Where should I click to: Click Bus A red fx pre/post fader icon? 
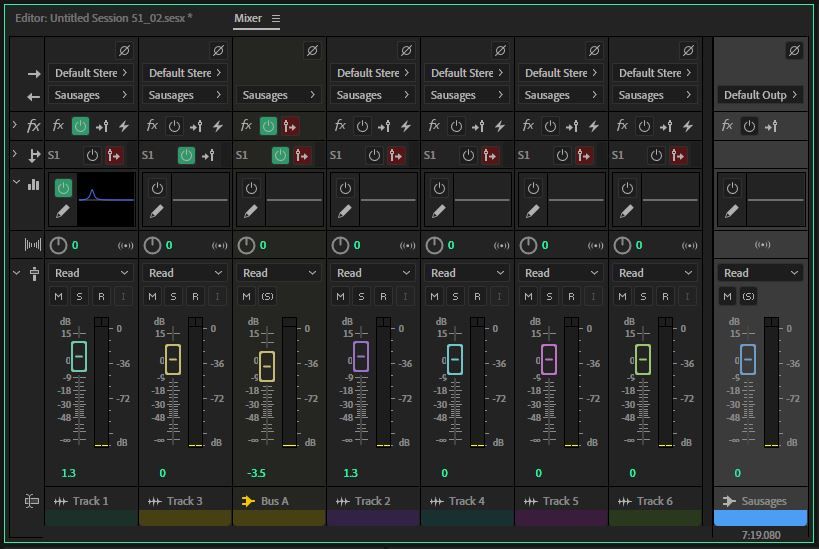(290, 126)
